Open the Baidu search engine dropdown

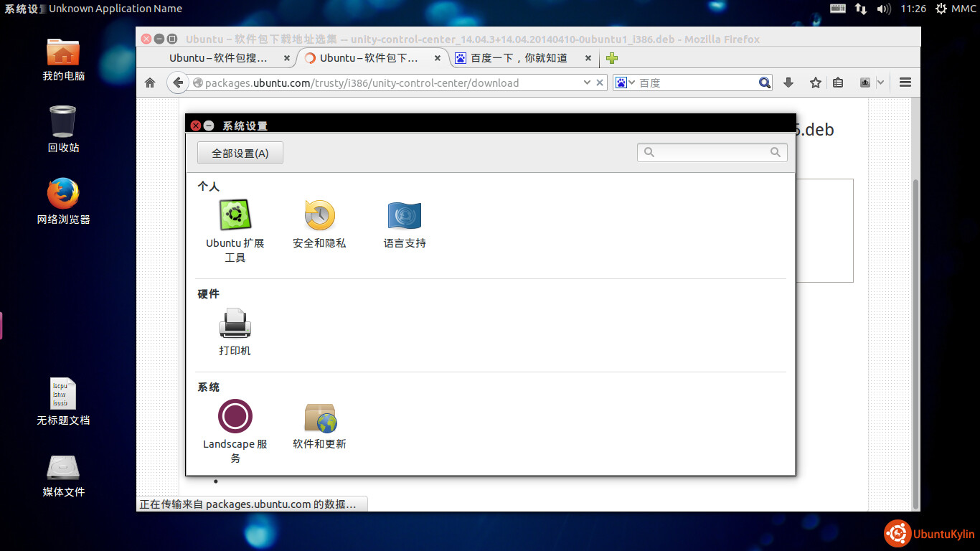coord(624,83)
